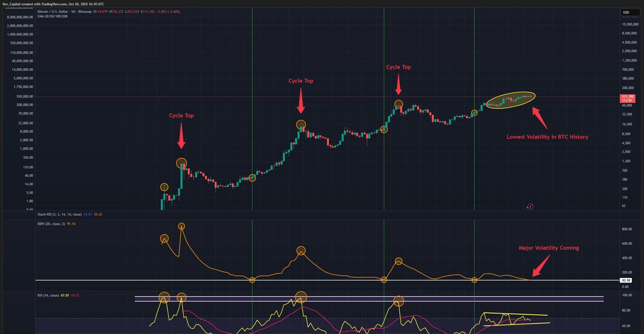
Task: Click the 'Major Volatility Coming' text
Action: point(549,248)
